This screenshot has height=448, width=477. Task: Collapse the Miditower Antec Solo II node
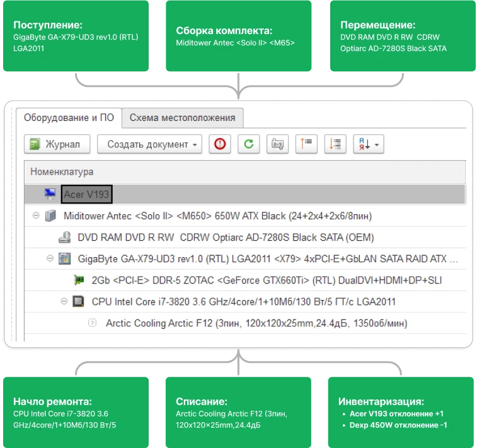click(x=36, y=215)
